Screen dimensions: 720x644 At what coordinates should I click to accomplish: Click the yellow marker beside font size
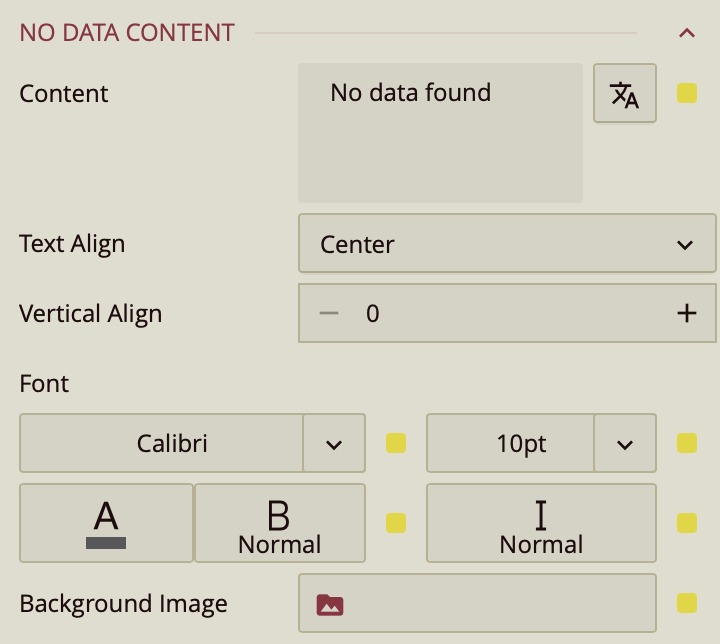(687, 443)
